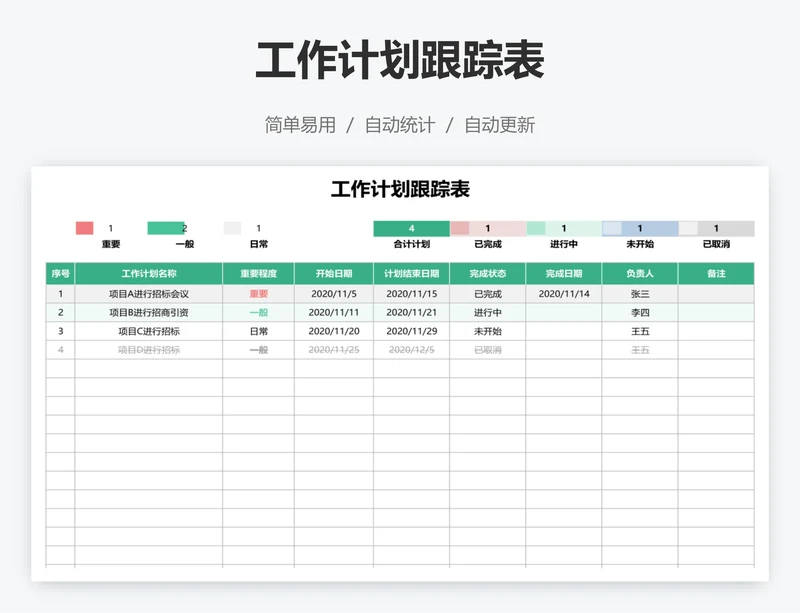Select the 已完成 progress bar cell
800x613 pixels.
coord(488,229)
